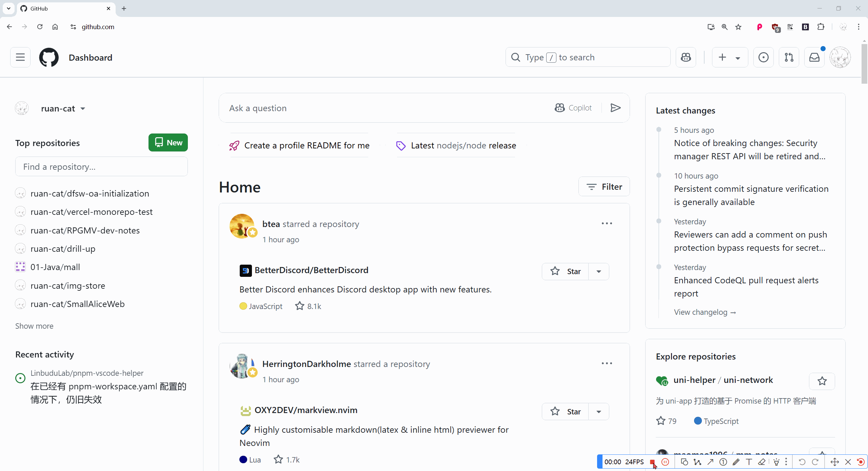The width and height of the screenshot is (868, 471).
Task: Click the Type / to search bar
Action: click(588, 57)
